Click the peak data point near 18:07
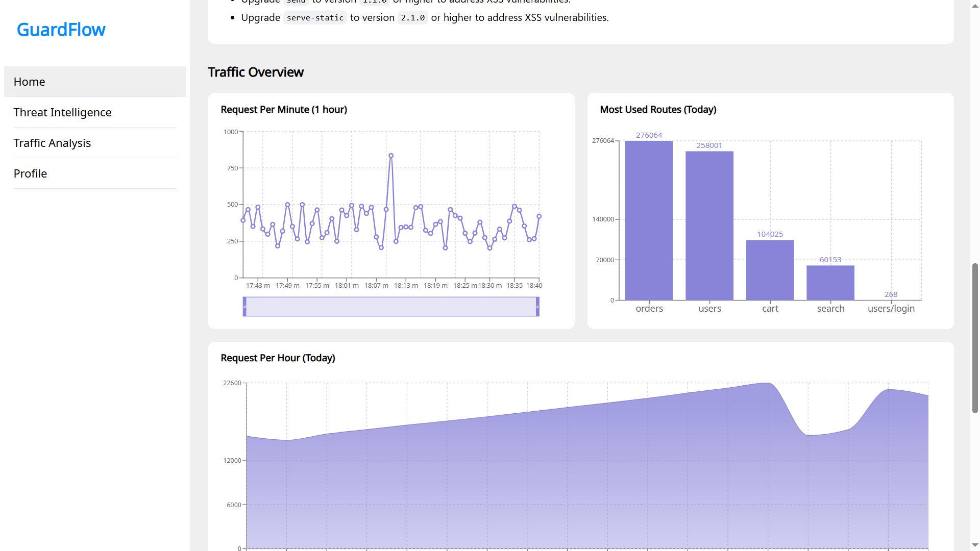The height and width of the screenshot is (551, 980). (x=391, y=156)
